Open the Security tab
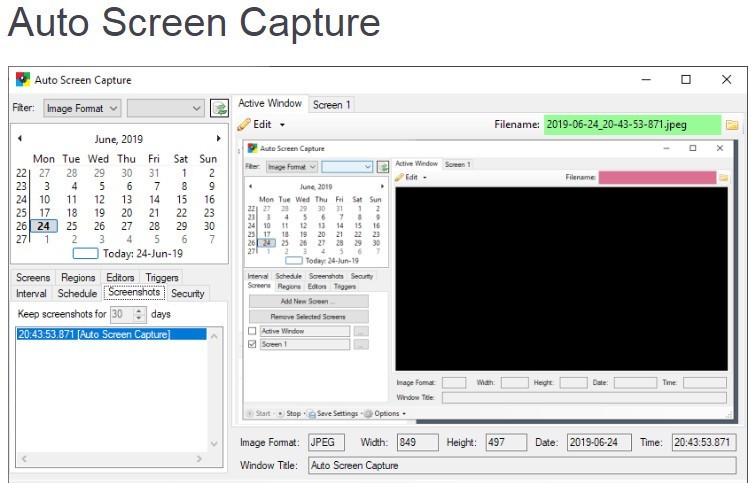Screen dimensions: 755x483 point(188,293)
